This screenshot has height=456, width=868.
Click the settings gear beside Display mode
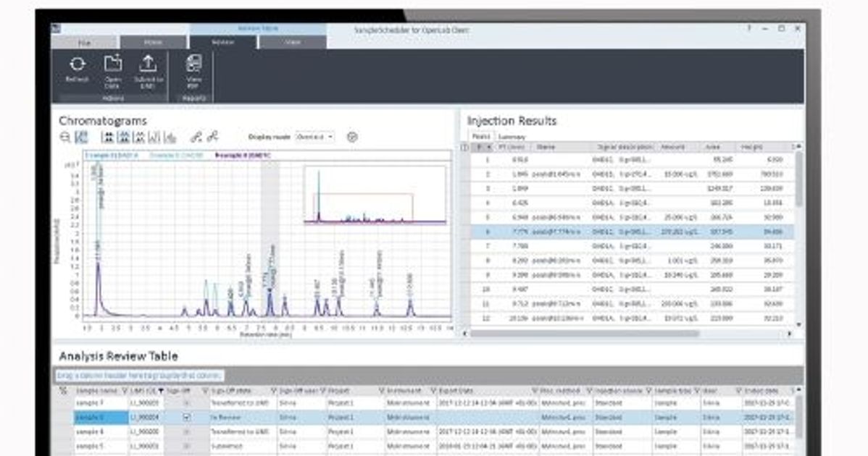click(x=353, y=137)
